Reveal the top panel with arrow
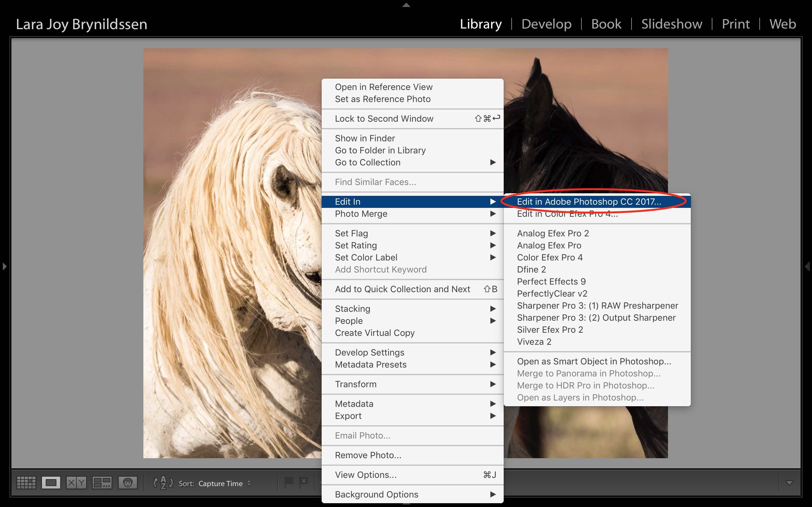812x507 pixels. (x=406, y=5)
